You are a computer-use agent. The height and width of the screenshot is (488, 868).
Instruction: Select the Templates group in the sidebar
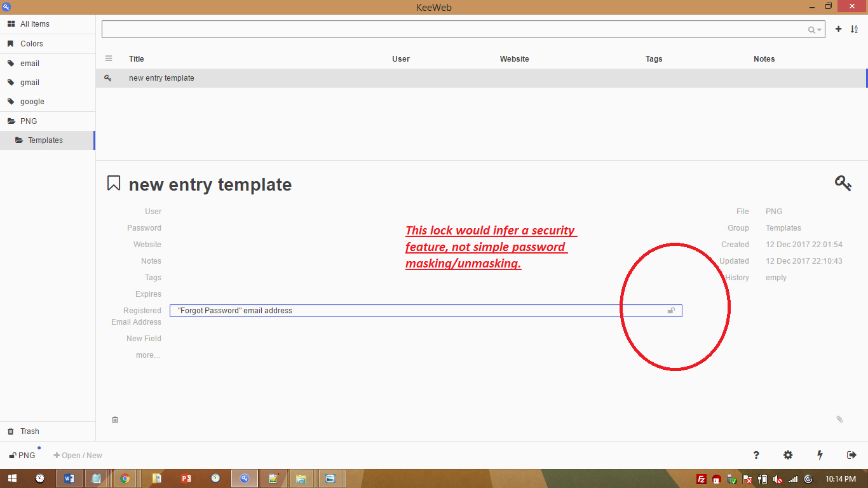tap(46, 140)
